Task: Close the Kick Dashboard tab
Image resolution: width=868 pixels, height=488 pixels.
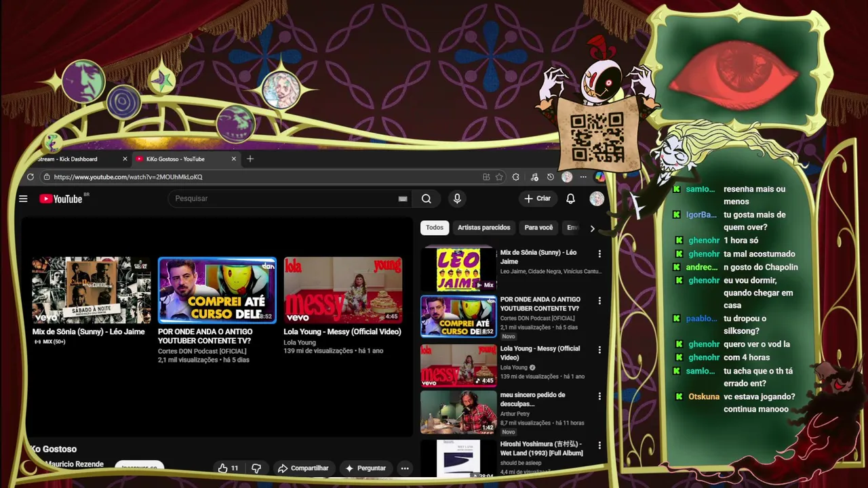Action: coord(125,159)
